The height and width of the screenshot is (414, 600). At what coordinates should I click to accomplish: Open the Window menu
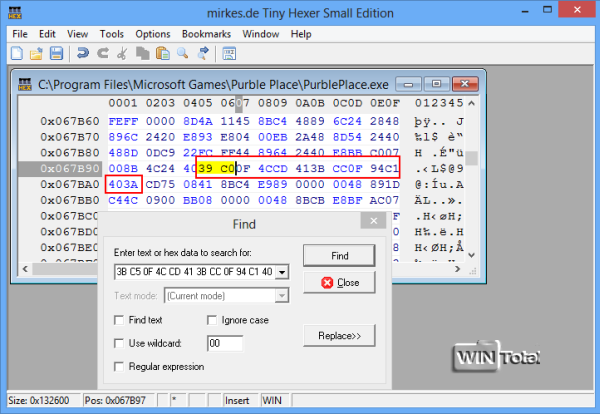261,34
